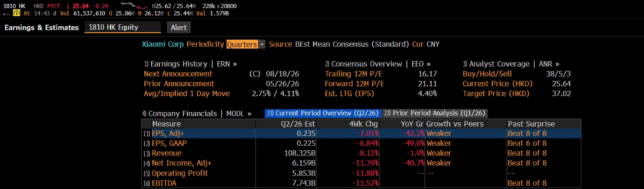
Task: Click Beat 6 of 8 past surprise
Action: tap(527, 143)
